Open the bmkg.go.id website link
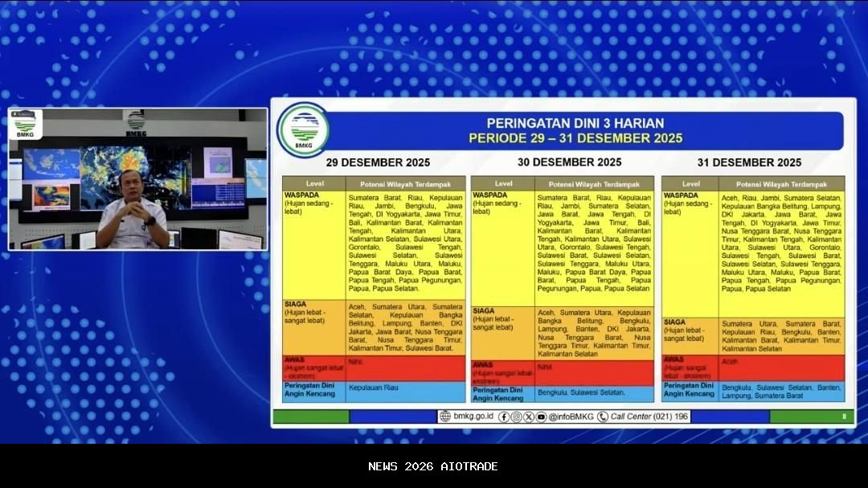868x488 pixels. click(473, 416)
